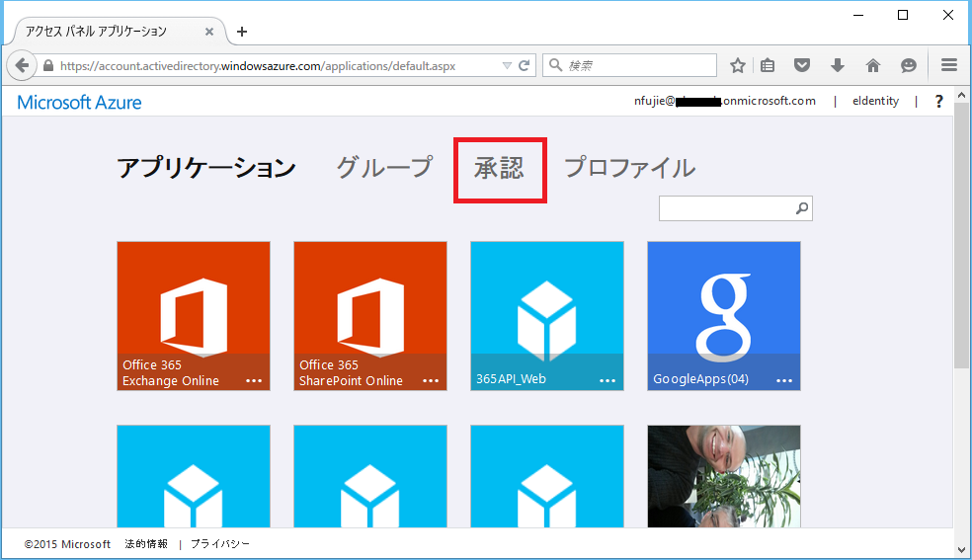The image size is (972, 560).
Task: Launch Office 365 Exchange Online tile
Action: [194, 316]
